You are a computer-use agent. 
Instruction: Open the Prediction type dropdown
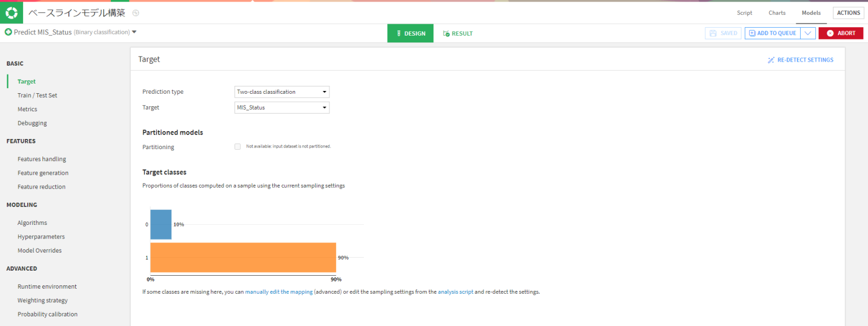point(281,92)
